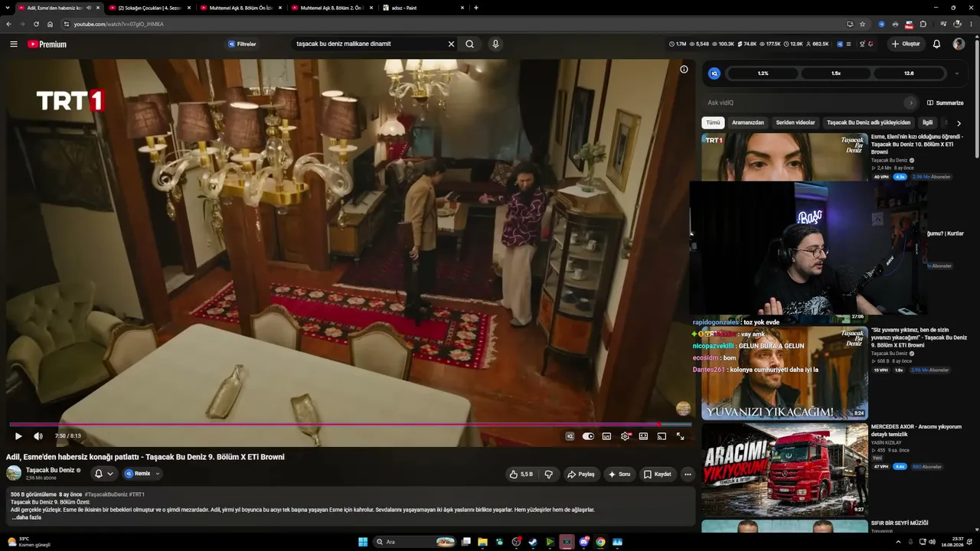Show video info card icon
Viewport: 980px width, 551px height.
pyautogui.click(x=684, y=70)
